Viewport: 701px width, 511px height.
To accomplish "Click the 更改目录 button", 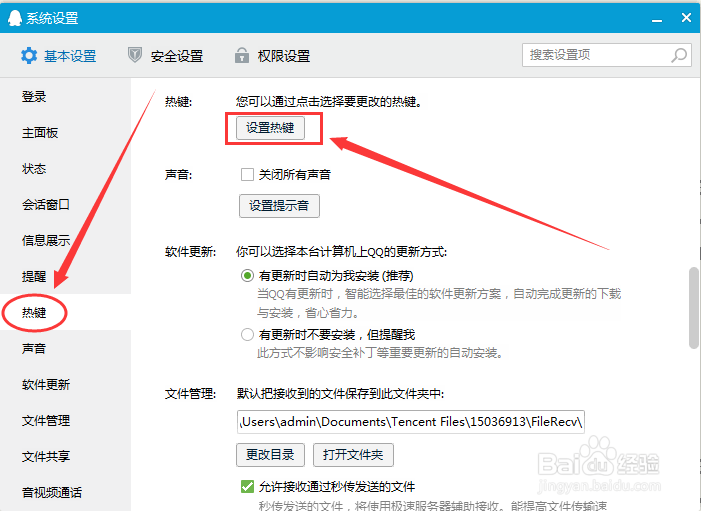I will click(x=270, y=455).
